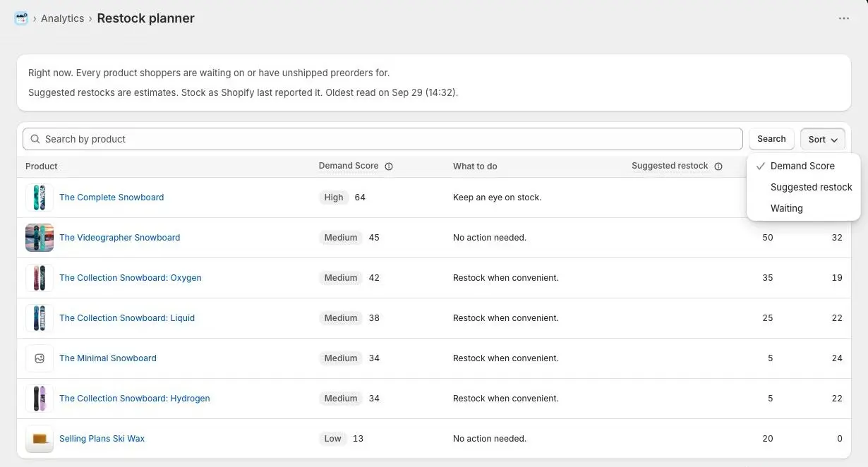Viewport: 868px width, 467px height.
Task: Click the Suggested restock info icon
Action: [x=718, y=166]
